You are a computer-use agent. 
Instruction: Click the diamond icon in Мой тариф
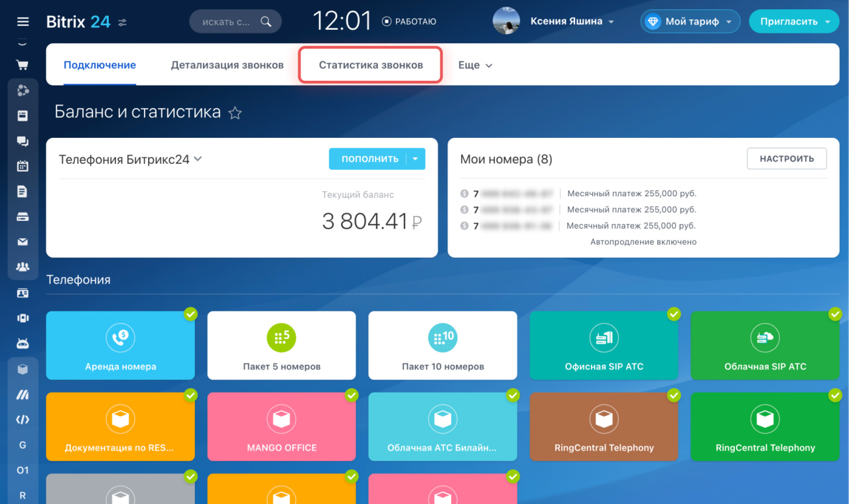[x=653, y=21]
